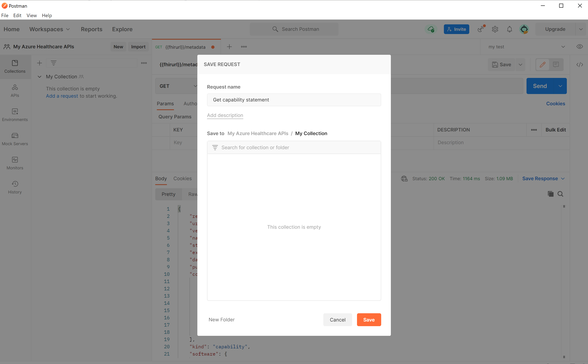Image resolution: width=588 pixels, height=364 pixels.
Task: Open the tab options ellipsis menu
Action: tap(244, 47)
